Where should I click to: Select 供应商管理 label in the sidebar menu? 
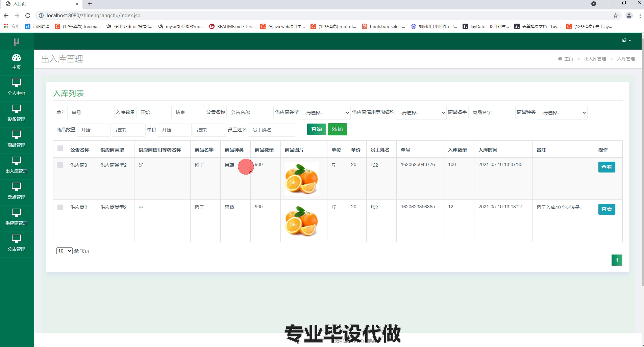(16, 223)
